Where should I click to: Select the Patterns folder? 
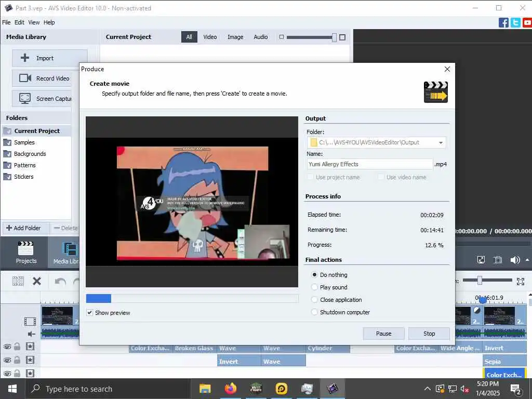24,165
